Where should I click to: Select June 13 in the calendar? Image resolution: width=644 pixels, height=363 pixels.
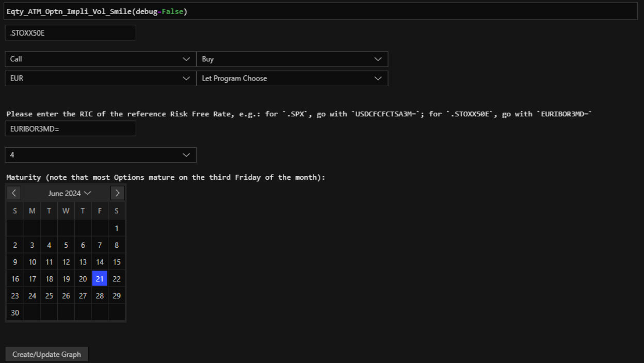click(x=83, y=262)
